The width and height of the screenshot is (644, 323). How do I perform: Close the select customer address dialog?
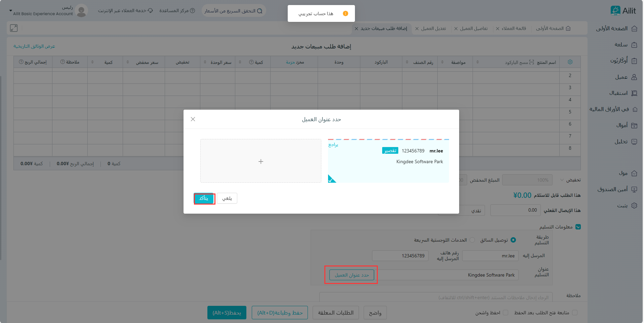(x=193, y=119)
